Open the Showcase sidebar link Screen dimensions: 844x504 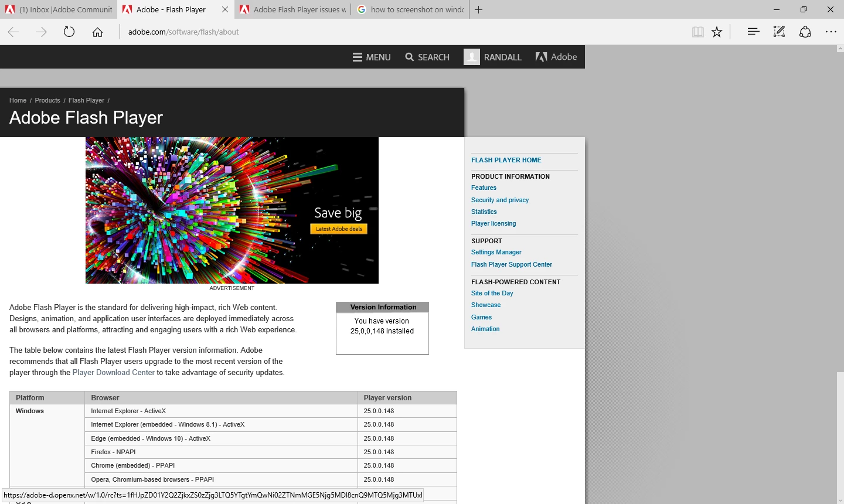coord(486,305)
